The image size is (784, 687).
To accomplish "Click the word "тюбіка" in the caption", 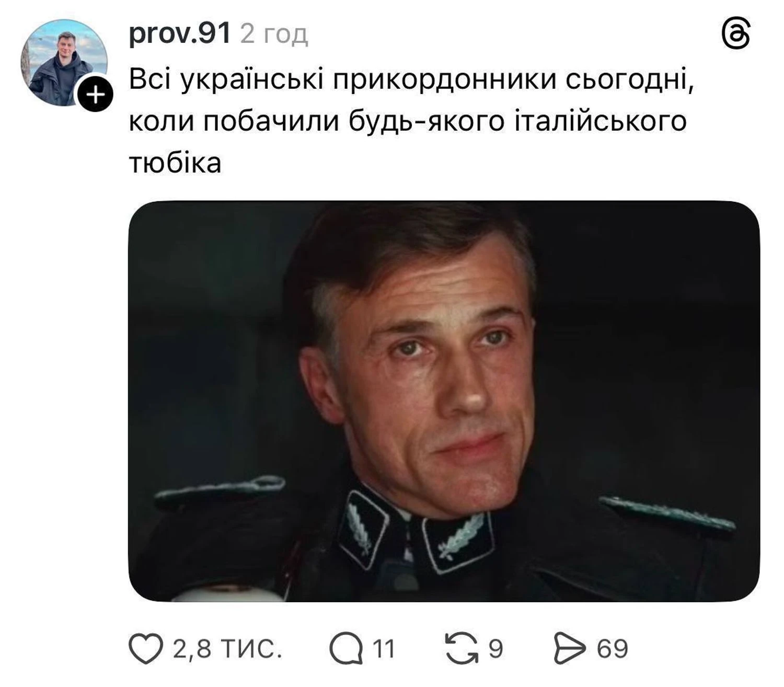I will coord(175,163).
